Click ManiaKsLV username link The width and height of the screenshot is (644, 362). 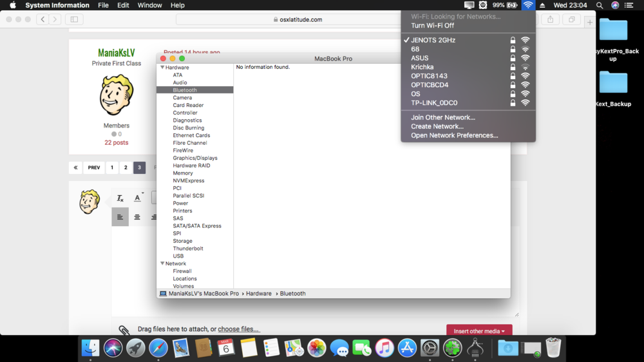click(116, 53)
